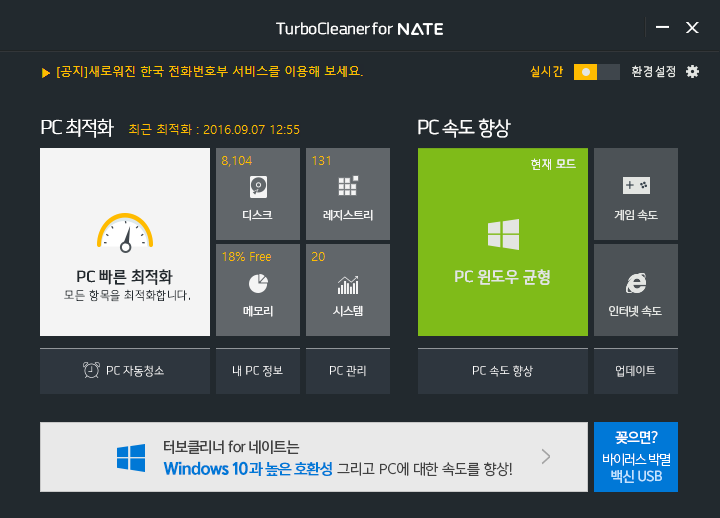The width and height of the screenshot is (720, 518).
Task: Click the 레지스트리 label text
Action: pyautogui.click(x=348, y=215)
